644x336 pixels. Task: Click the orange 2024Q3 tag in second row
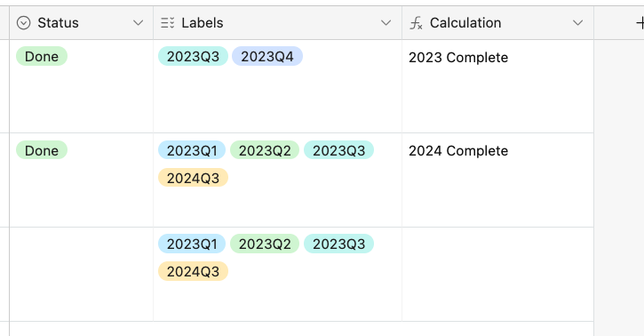(193, 178)
